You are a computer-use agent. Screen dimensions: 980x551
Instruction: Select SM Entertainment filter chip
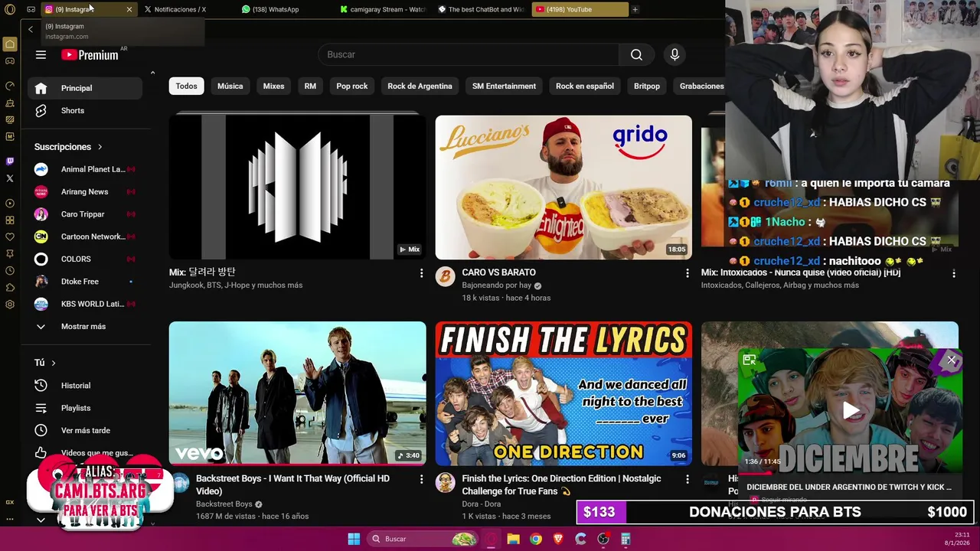[504, 86]
